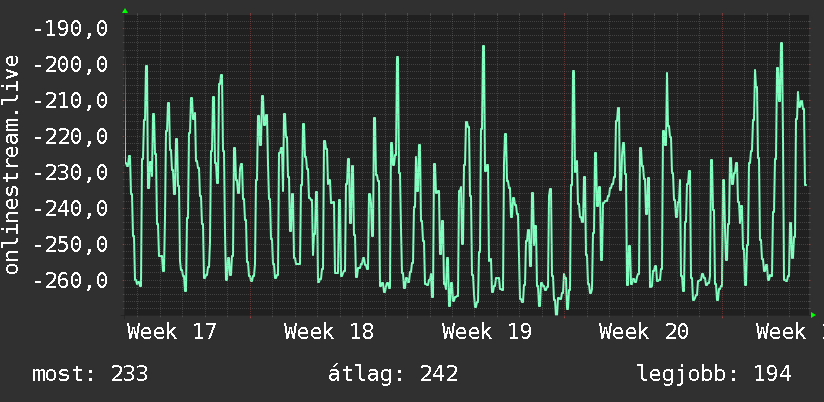Click the -210,0 Y-axis value
The image size is (824, 402).
tap(70, 101)
